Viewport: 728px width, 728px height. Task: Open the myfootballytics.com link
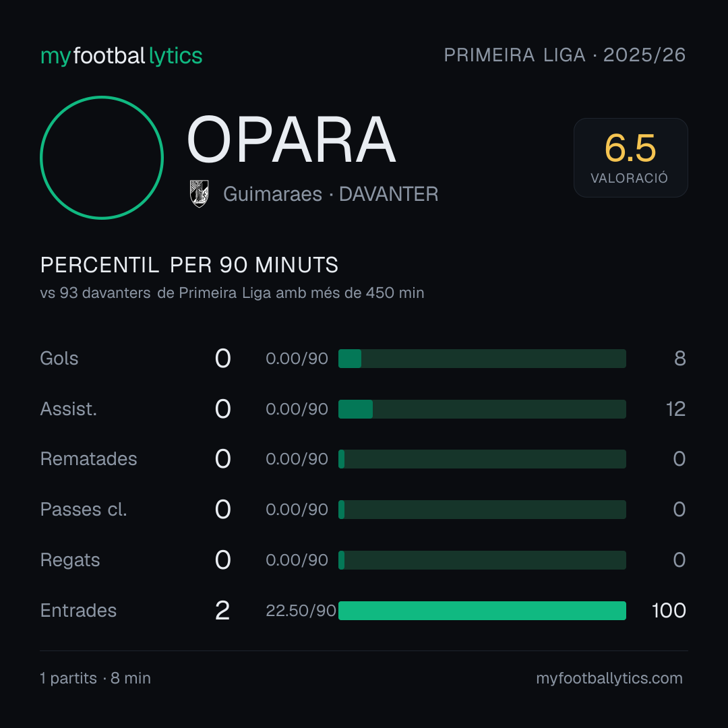tap(609, 678)
